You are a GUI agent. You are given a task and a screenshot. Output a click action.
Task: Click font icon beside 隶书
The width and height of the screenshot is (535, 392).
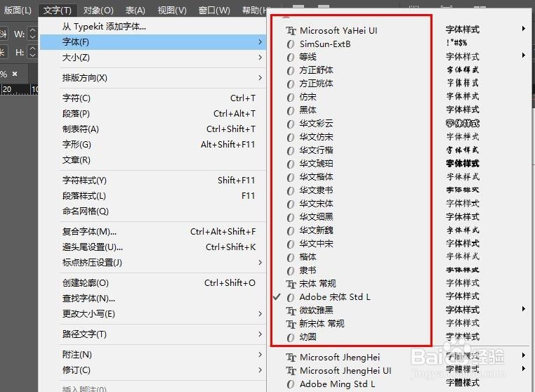tap(291, 270)
